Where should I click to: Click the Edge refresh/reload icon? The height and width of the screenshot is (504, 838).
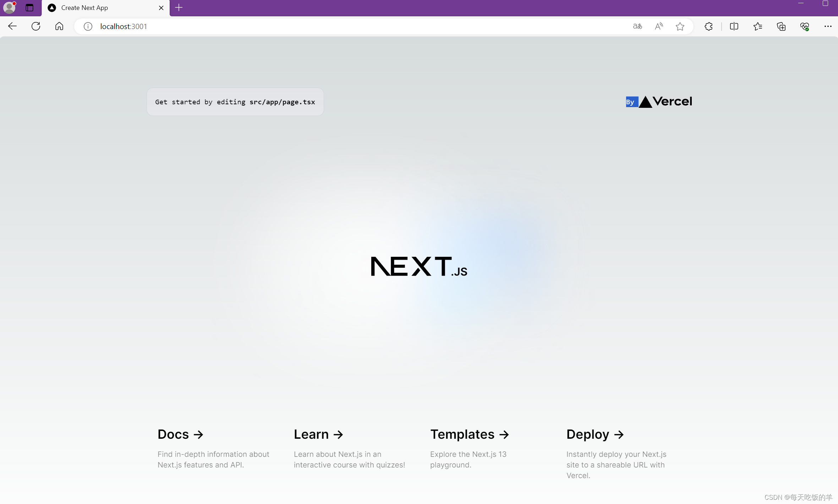36,26
